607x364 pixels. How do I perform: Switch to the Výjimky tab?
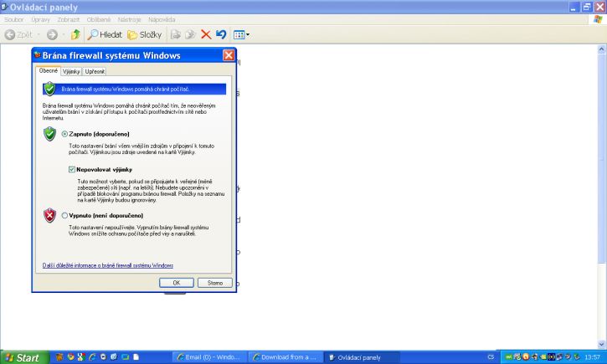[x=71, y=72]
